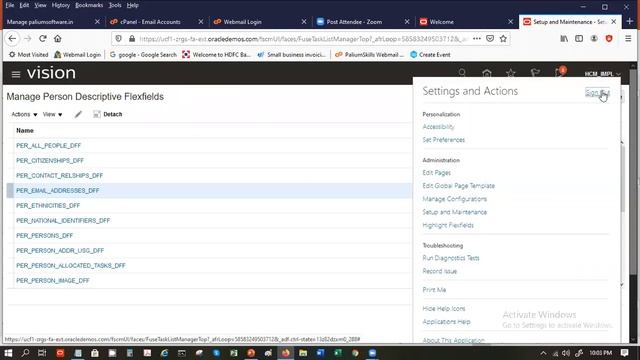
Task: Open the File menu
Action: [10, 5]
